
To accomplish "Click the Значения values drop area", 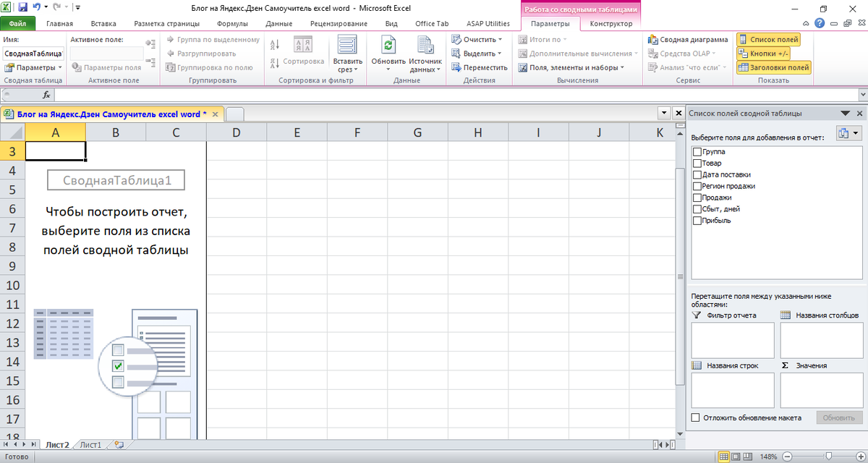I will (x=822, y=391).
